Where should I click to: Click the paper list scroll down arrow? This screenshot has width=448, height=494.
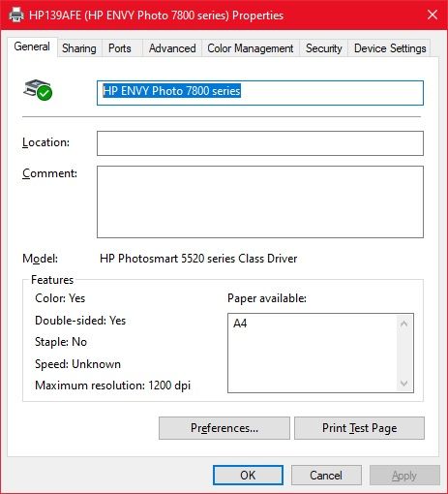click(403, 384)
